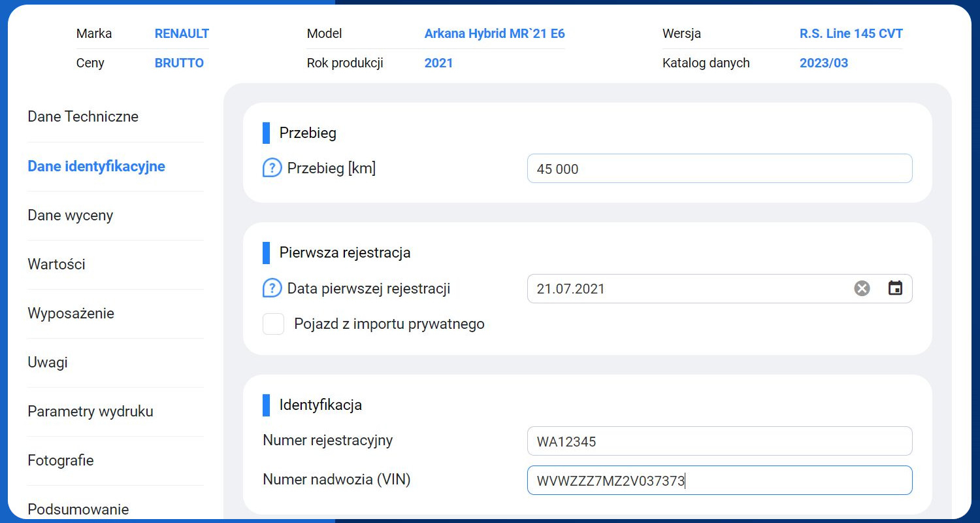Click the Przebieg mileage input field

coord(719,169)
